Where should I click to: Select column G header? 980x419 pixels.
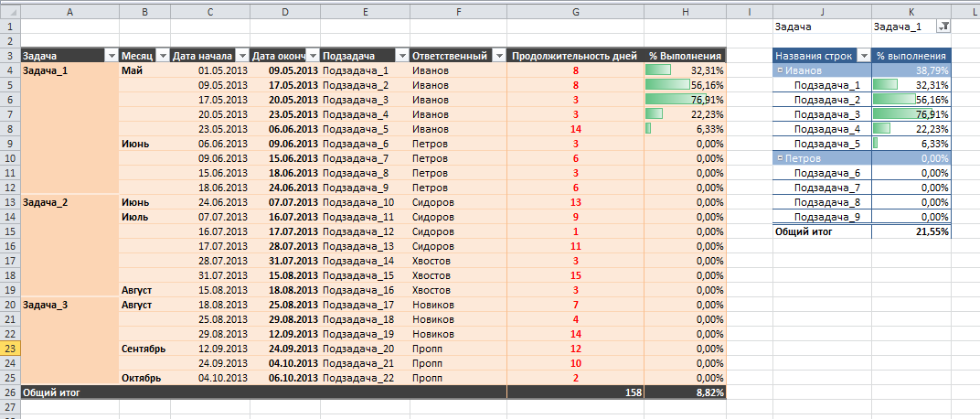coord(576,12)
